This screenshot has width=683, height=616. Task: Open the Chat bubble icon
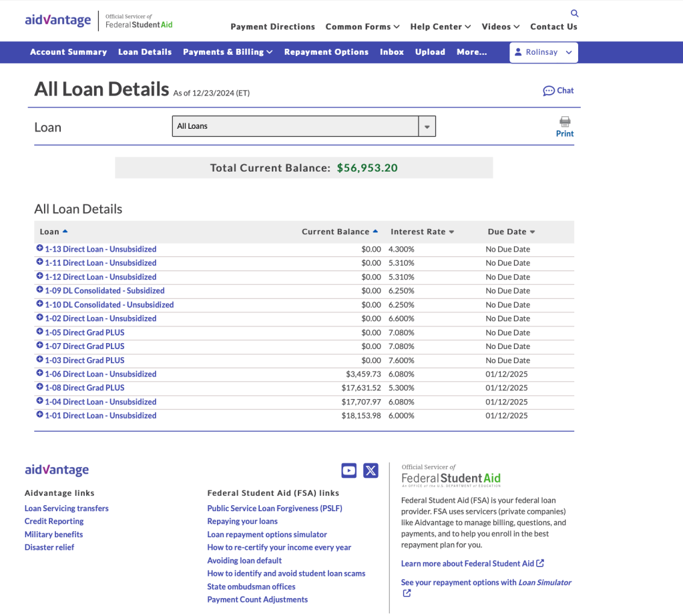549,91
